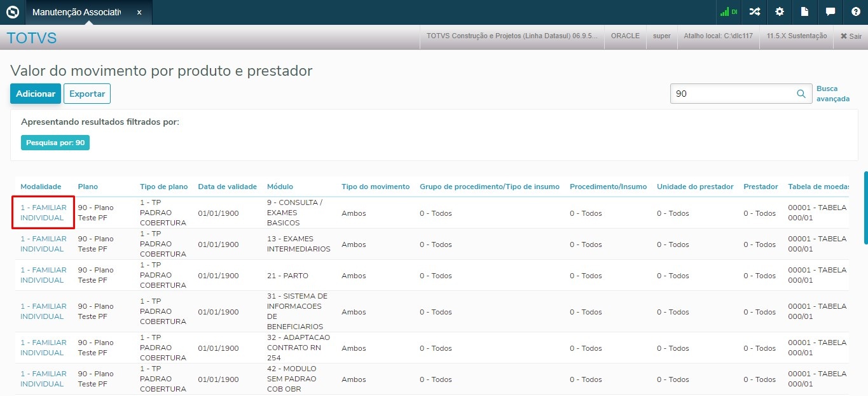Screen dimensions: 868x396
Task: Click 00001 - TABELA 000/01 in first row
Action: point(817,213)
